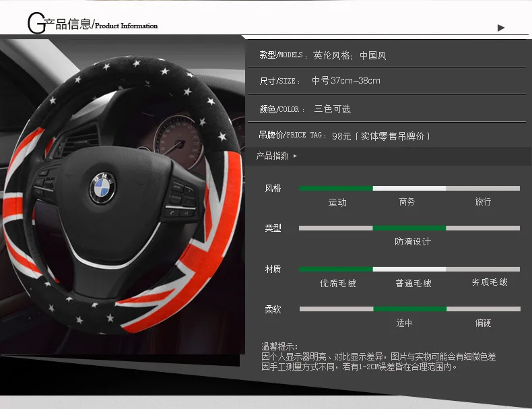Click the speedometer gauge behind the wheel

click(179, 142)
